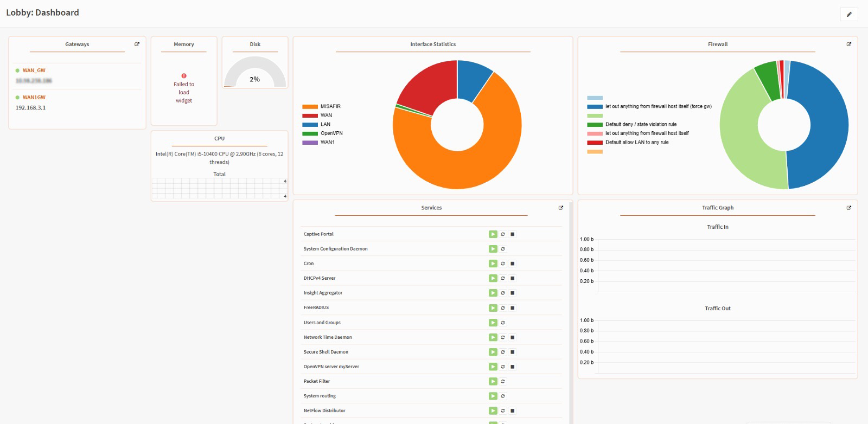Restart the System routing service
This screenshot has height=424, width=868.
[503, 396]
